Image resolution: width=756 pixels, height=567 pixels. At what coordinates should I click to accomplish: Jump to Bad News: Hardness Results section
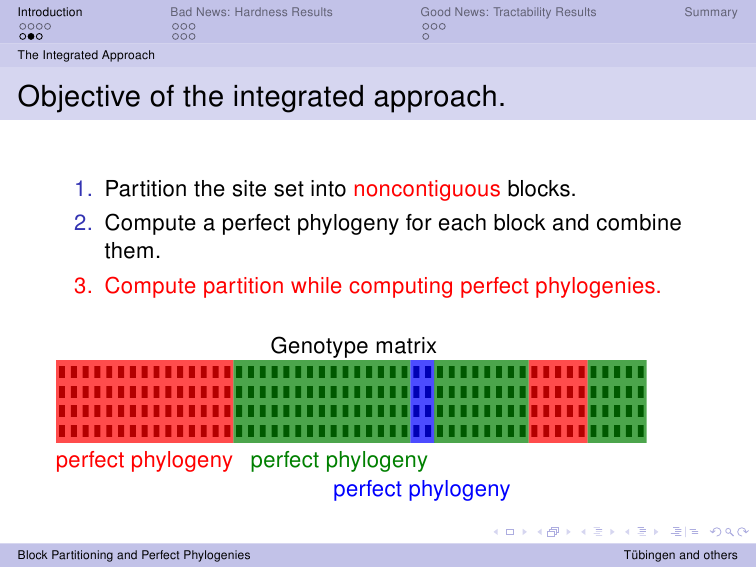251,12
